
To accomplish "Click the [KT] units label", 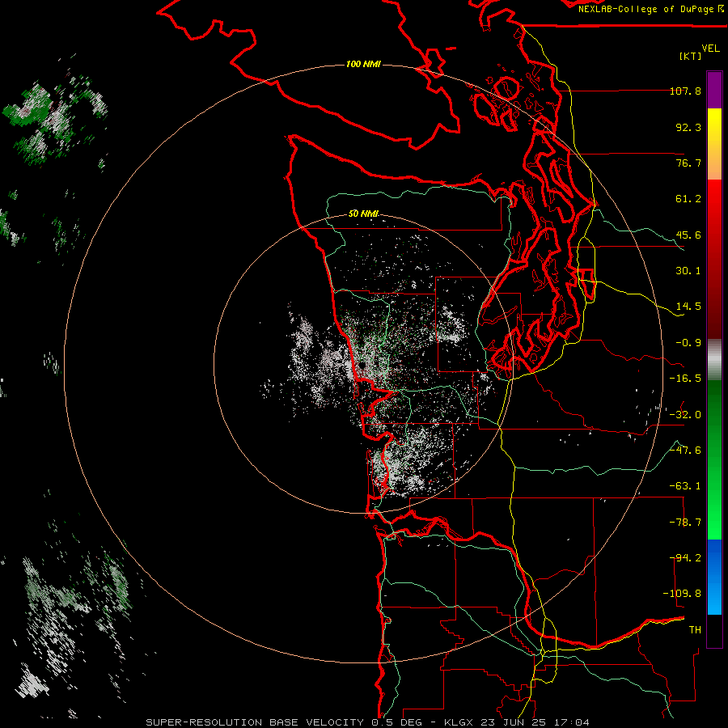I will click(x=691, y=56).
